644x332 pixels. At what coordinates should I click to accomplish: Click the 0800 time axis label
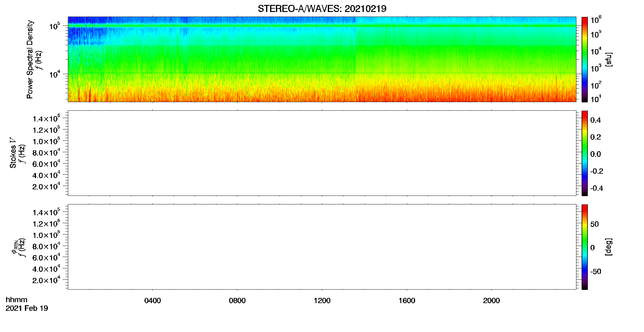[237, 301]
